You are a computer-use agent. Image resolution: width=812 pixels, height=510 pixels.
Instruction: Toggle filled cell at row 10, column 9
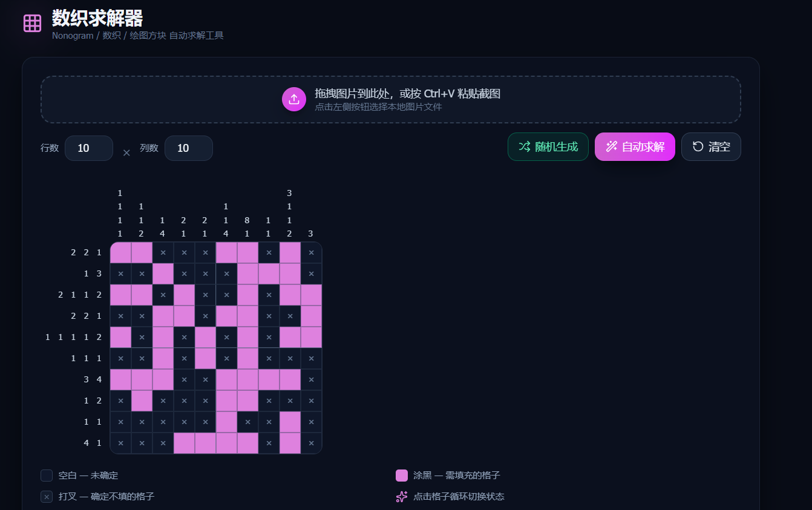click(x=290, y=443)
